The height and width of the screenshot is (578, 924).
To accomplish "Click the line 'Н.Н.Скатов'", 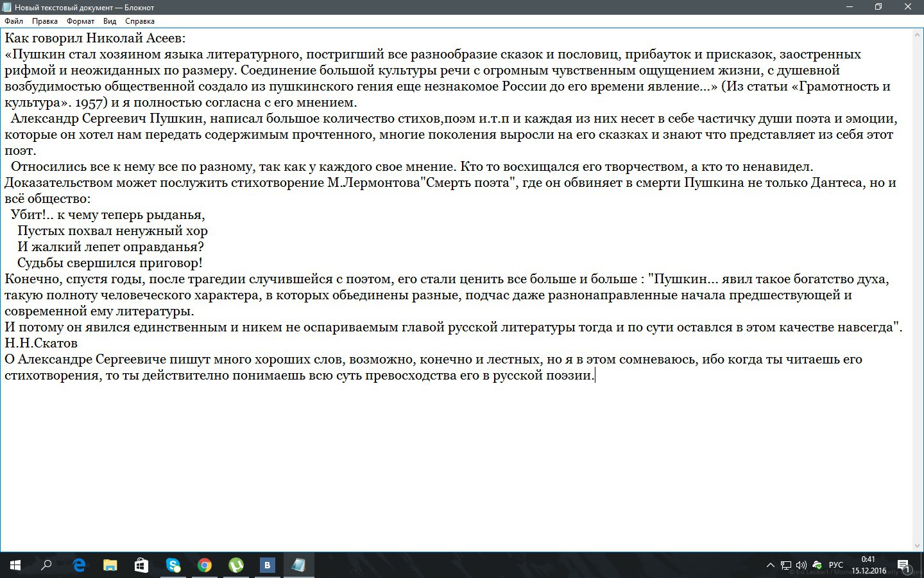I will click(41, 343).
